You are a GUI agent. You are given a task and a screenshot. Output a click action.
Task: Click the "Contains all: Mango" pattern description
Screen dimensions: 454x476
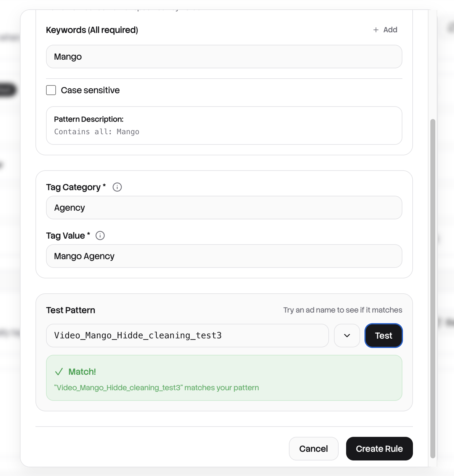click(x=97, y=132)
